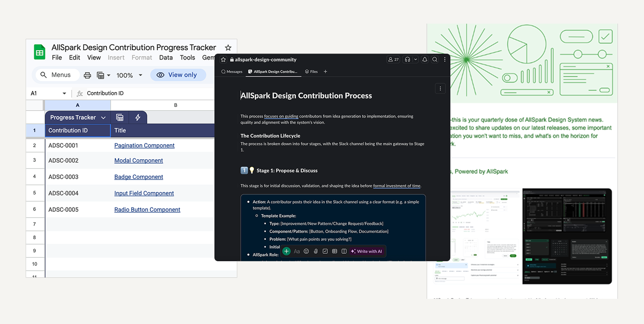Toggle the View only mode indicator

coord(178,75)
